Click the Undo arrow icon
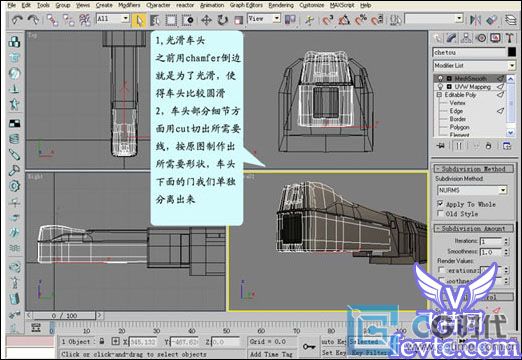The image size is (522, 360). 17,20
